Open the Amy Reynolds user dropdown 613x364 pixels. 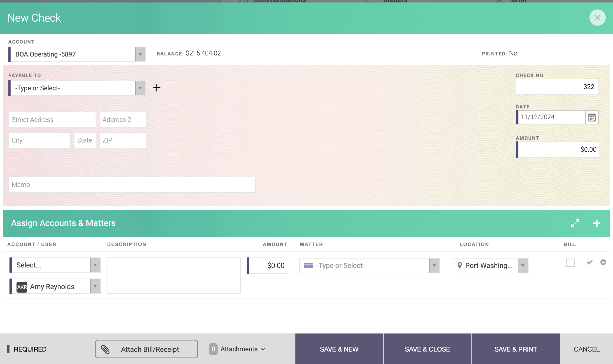(x=95, y=286)
